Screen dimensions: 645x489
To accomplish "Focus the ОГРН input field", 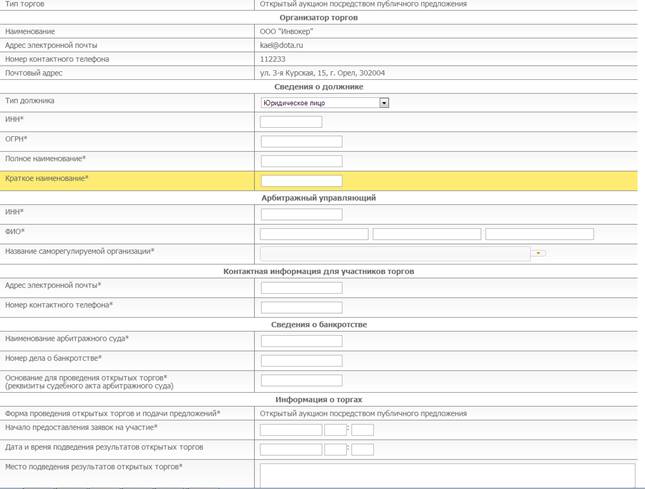I will tap(301, 141).
